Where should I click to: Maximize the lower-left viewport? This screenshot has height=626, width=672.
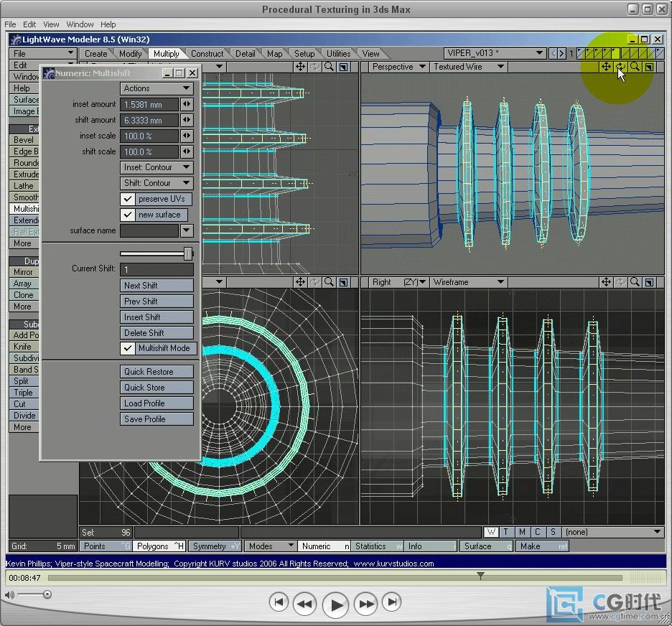pos(344,282)
